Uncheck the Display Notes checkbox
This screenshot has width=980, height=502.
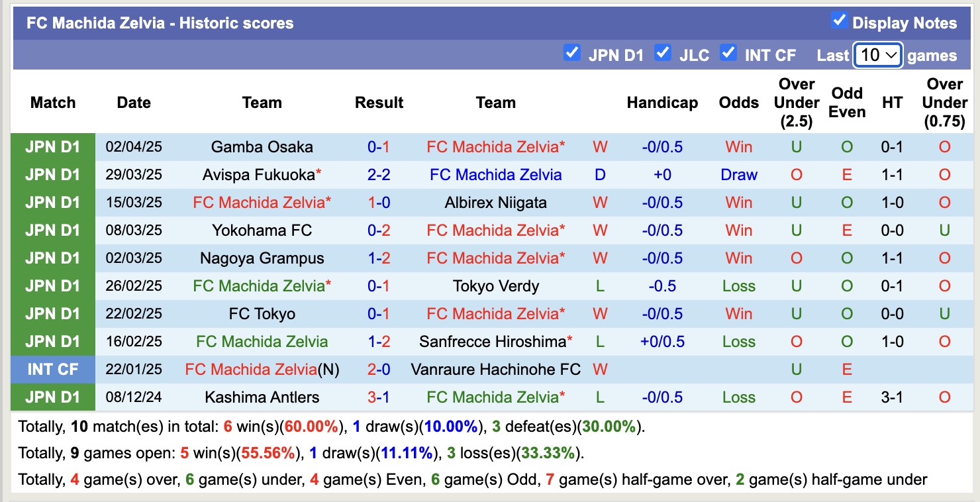pyautogui.click(x=840, y=21)
